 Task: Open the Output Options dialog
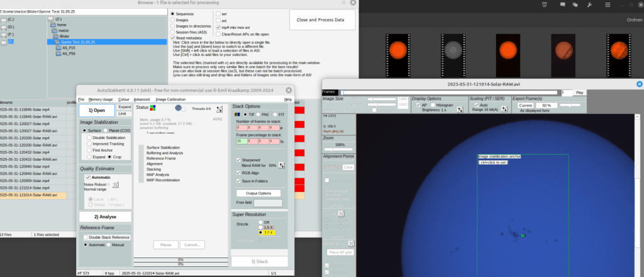[x=258, y=193]
